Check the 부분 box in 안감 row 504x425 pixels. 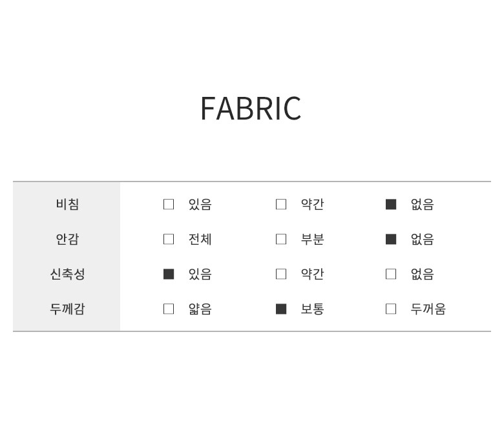pyautogui.click(x=281, y=239)
